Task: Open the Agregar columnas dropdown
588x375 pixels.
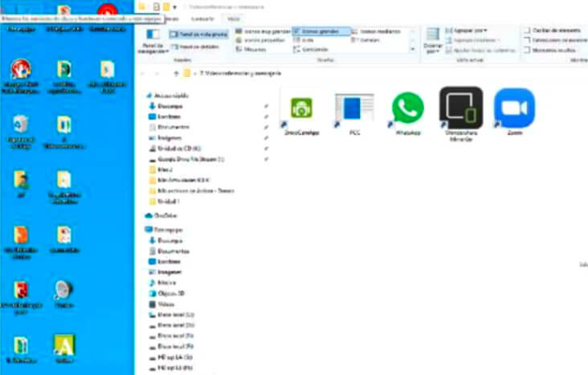Action: coord(473,40)
